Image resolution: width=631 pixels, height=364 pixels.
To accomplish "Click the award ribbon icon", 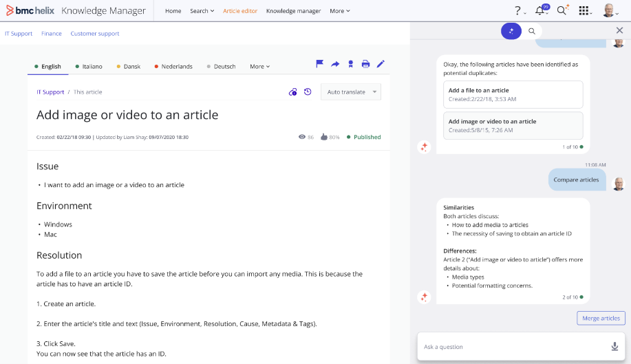I will (350, 64).
